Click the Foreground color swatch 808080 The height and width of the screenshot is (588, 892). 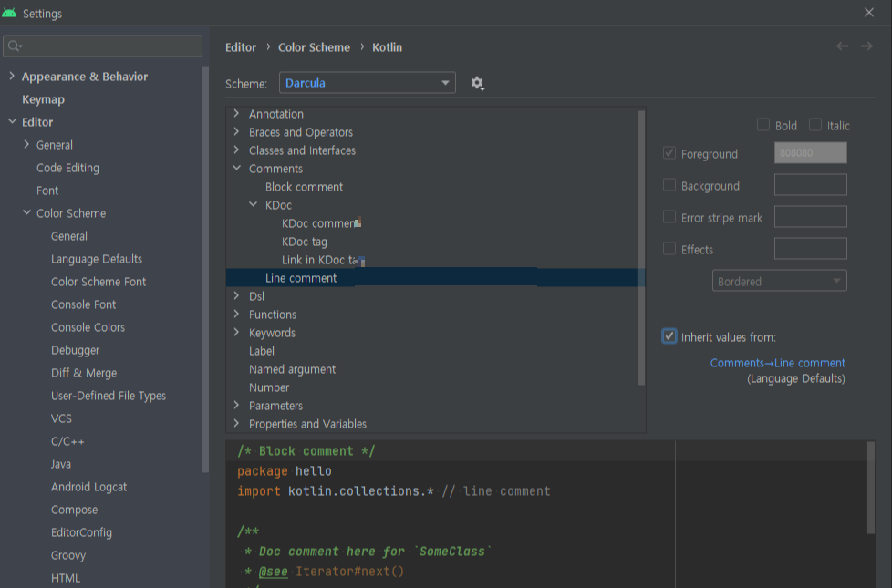pos(810,153)
